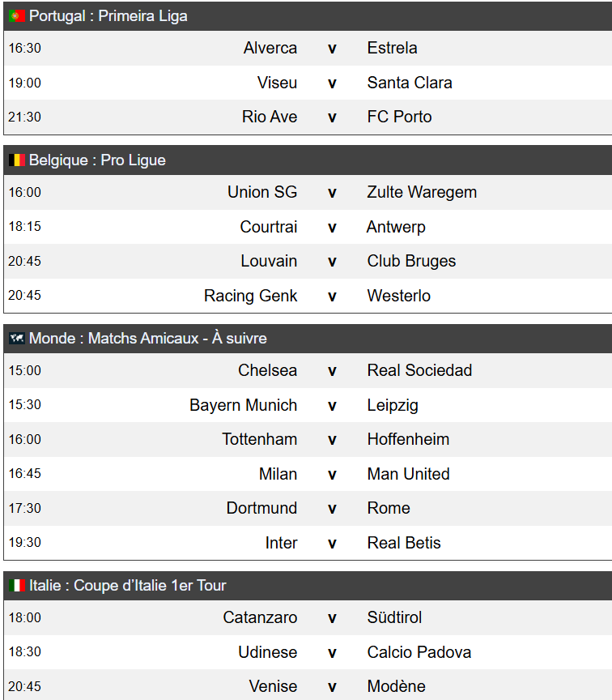Click the Italy flag icon
The height and width of the screenshot is (700, 612).
pos(17,585)
